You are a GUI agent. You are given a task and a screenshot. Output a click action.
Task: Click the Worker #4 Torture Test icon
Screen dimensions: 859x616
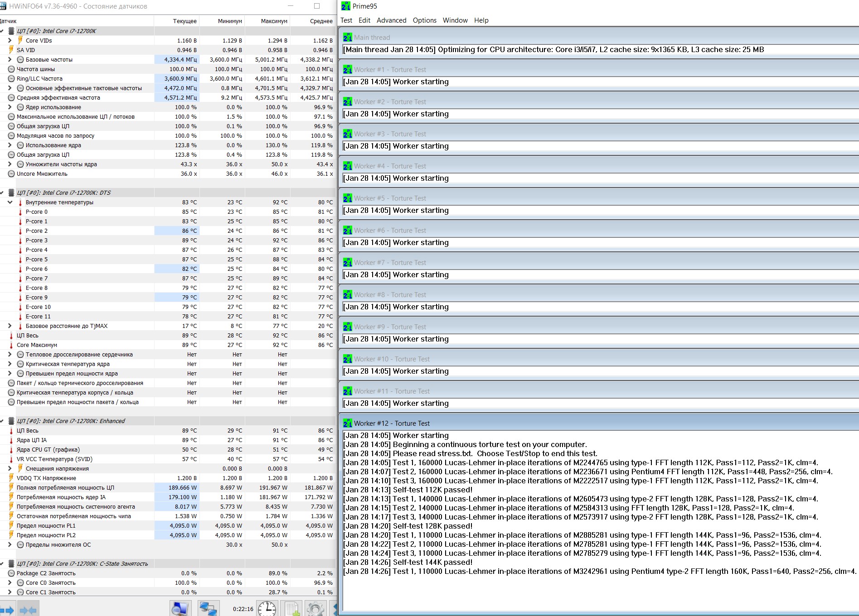coord(348,166)
